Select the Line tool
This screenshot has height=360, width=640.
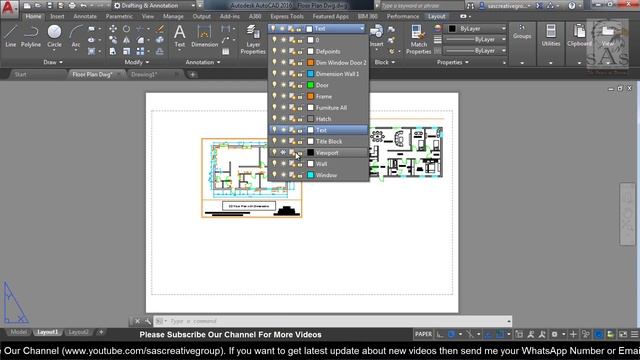click(x=11, y=36)
